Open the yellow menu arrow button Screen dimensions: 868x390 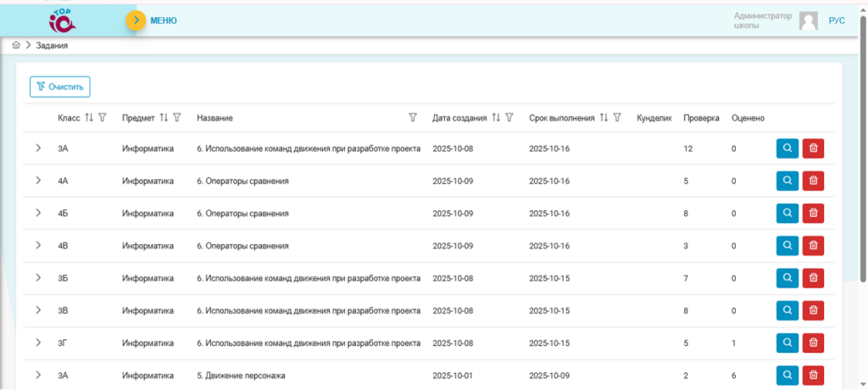click(x=136, y=20)
